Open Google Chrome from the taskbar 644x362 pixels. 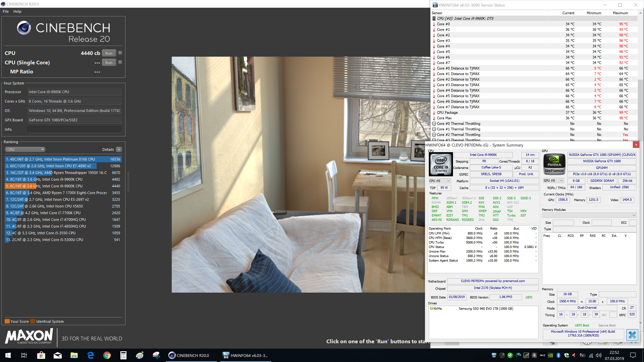[107, 355]
